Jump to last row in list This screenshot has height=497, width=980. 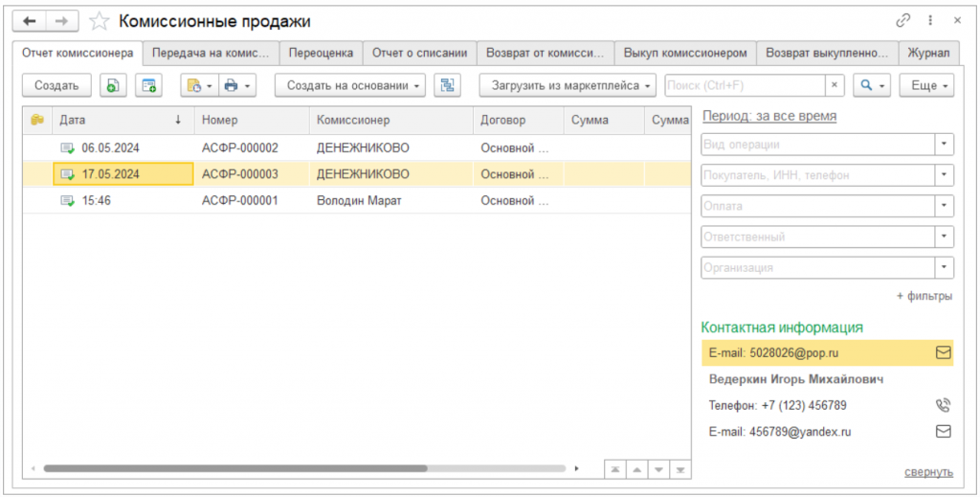[x=680, y=469]
